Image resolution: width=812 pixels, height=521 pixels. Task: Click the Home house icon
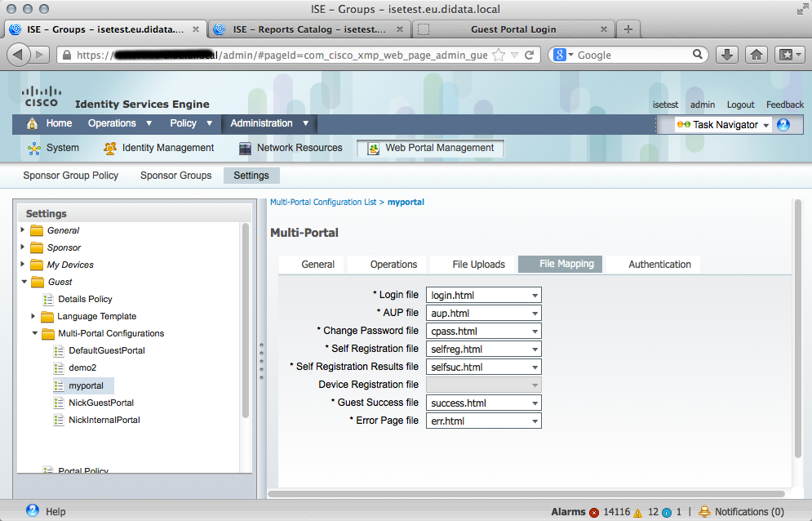point(32,123)
